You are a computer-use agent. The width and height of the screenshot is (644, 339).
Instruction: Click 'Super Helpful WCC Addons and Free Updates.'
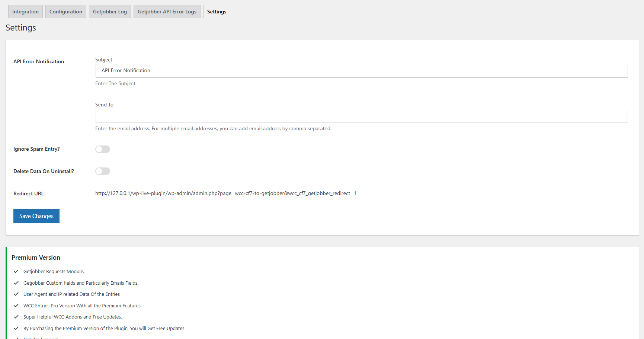[73, 317]
